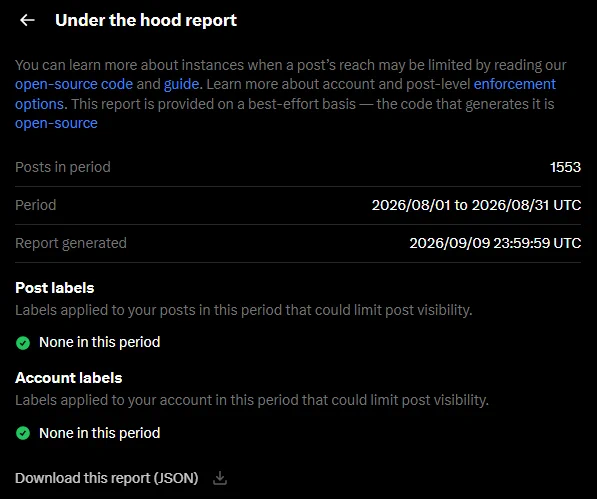Open the "open-source" link ending the paragraph
The width and height of the screenshot is (597, 499).
pos(56,123)
